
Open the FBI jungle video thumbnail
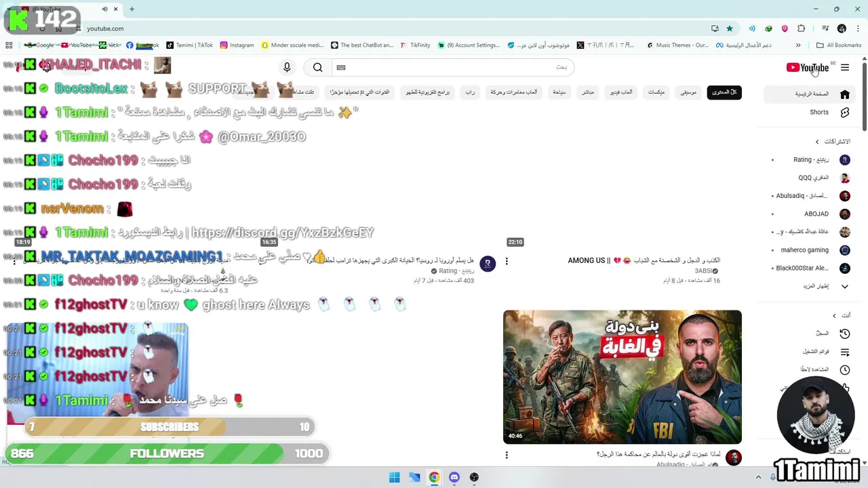click(623, 377)
